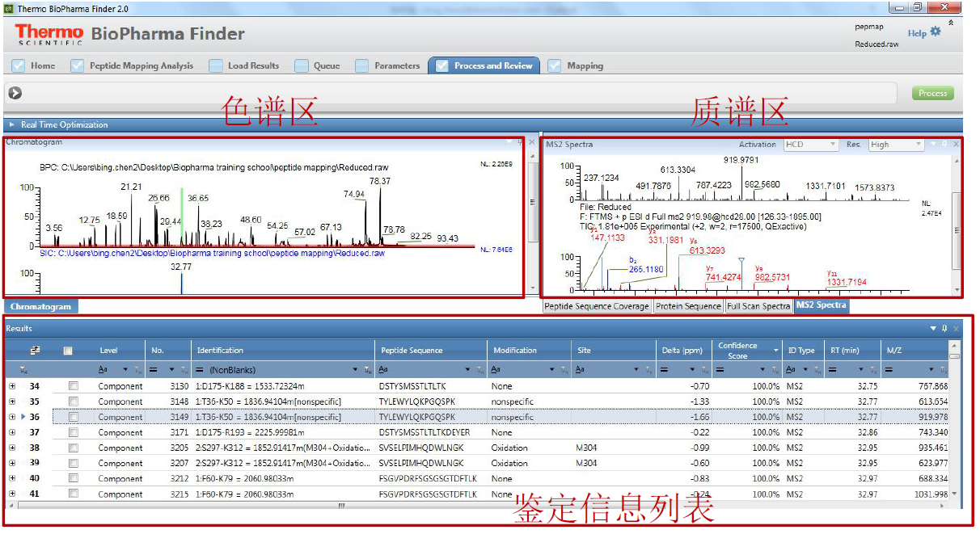Open the Full Scan Spectra tab
Screen dimensions: 980x534
tap(758, 306)
